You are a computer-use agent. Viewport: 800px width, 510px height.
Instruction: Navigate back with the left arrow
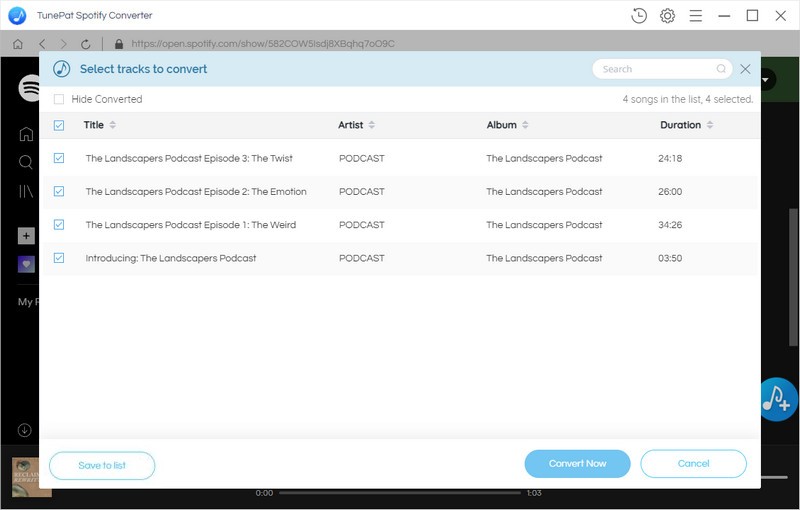click(42, 44)
